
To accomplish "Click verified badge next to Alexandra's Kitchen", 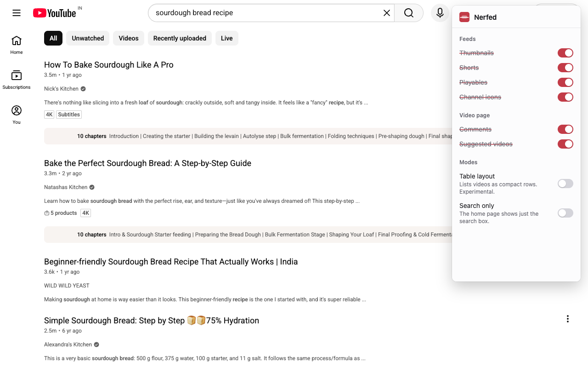I will coord(96,345).
